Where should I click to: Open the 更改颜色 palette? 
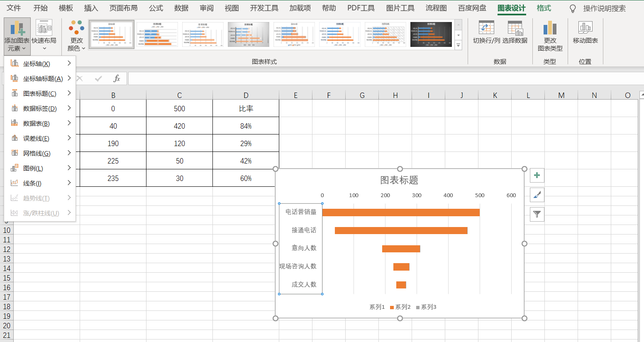76,37
